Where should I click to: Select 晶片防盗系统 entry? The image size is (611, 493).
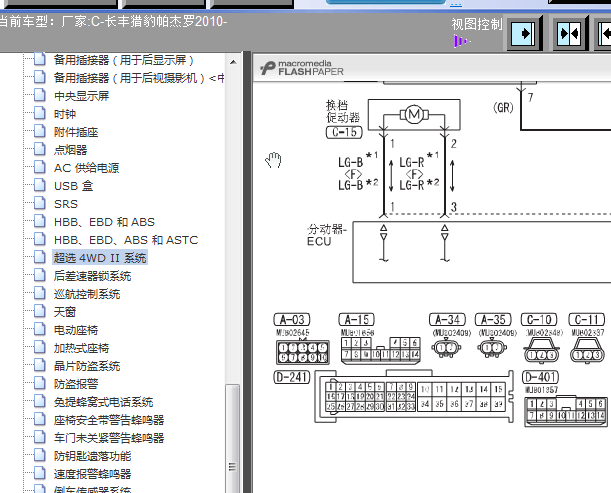[x=87, y=366]
